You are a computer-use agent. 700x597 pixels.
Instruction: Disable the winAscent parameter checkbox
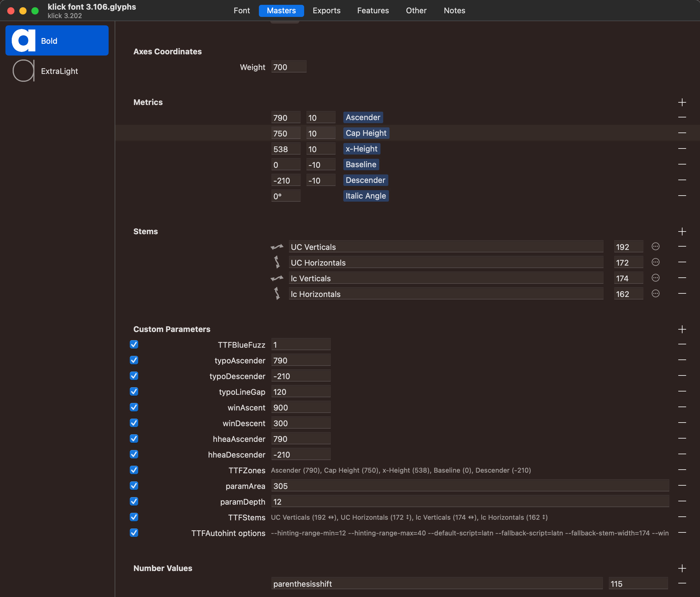tap(134, 407)
